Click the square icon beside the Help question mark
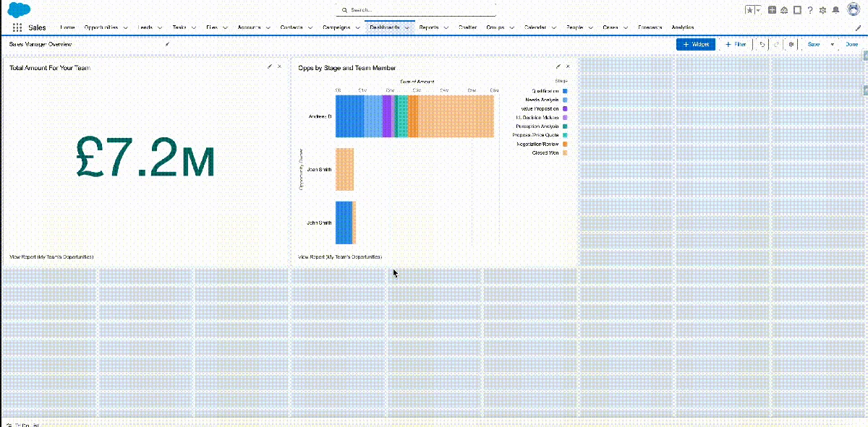The width and height of the screenshot is (868, 427). pos(797,10)
